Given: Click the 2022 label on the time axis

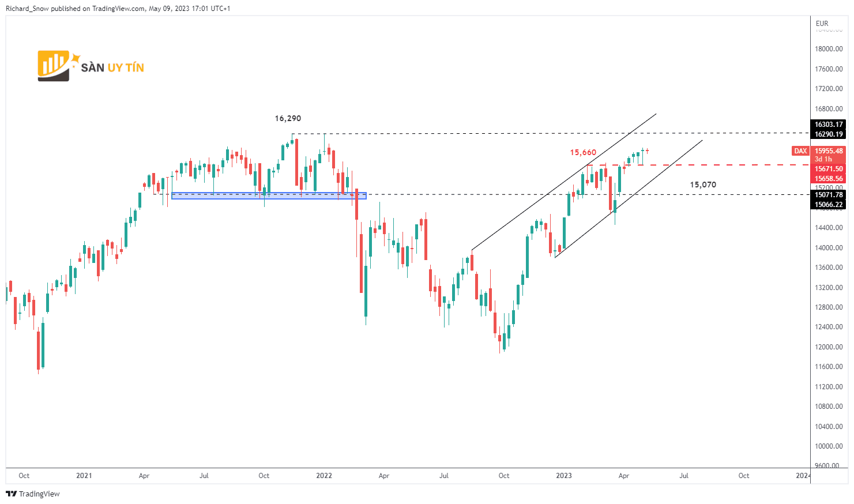Looking at the screenshot, I should coord(324,476).
